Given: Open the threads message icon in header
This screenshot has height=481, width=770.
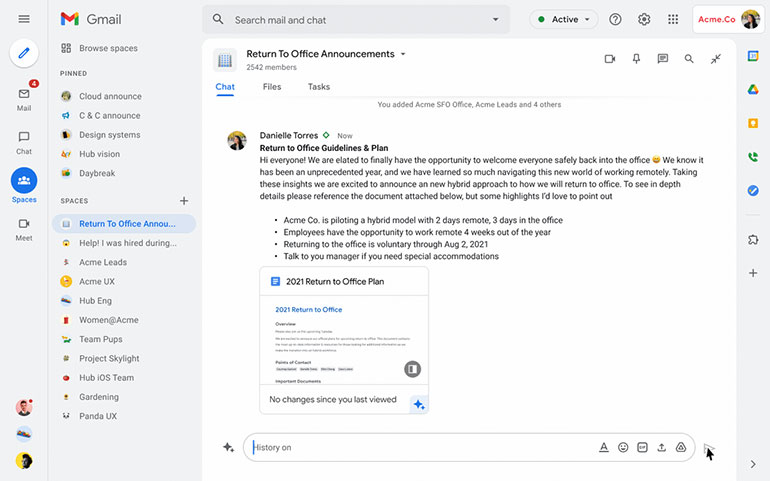Looking at the screenshot, I should [x=662, y=59].
